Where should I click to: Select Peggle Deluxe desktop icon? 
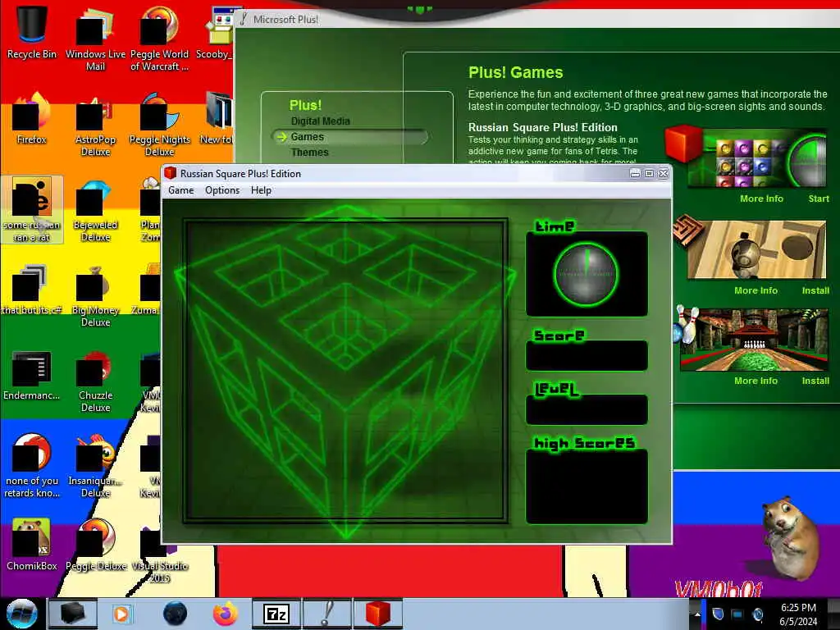pos(96,546)
